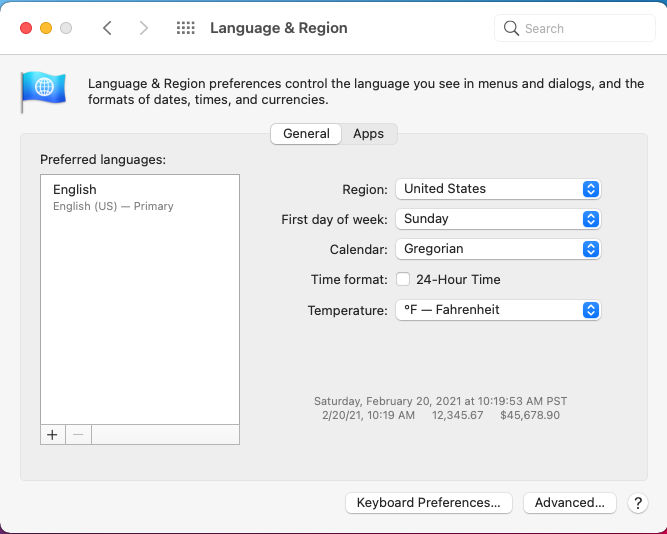Show all preferences grid icon

coord(185,28)
